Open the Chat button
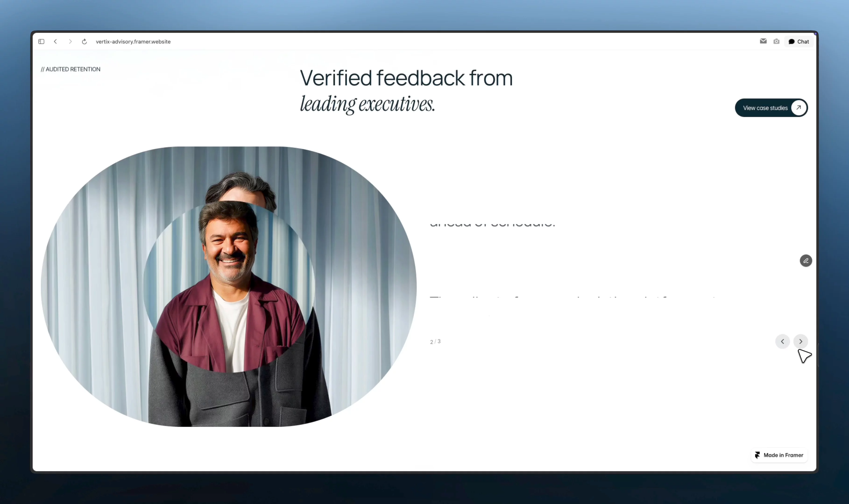Viewport: 849px width, 504px height. pos(799,42)
